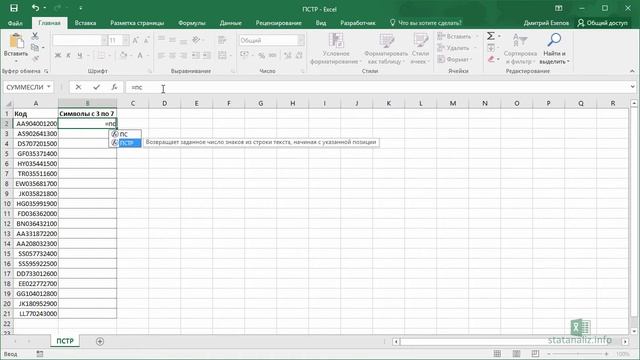The height and width of the screenshot is (360, 640).
Task: Click the increase font size icon
Action: click(136, 40)
